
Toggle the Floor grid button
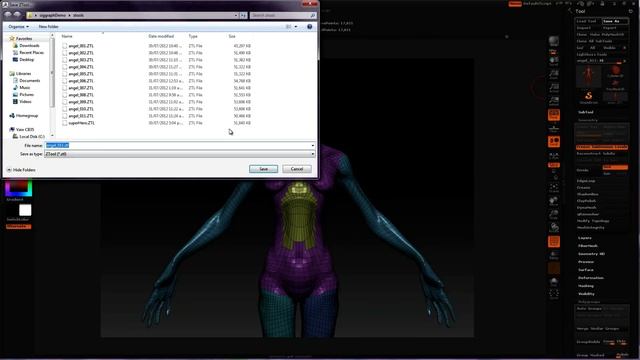tap(553, 129)
